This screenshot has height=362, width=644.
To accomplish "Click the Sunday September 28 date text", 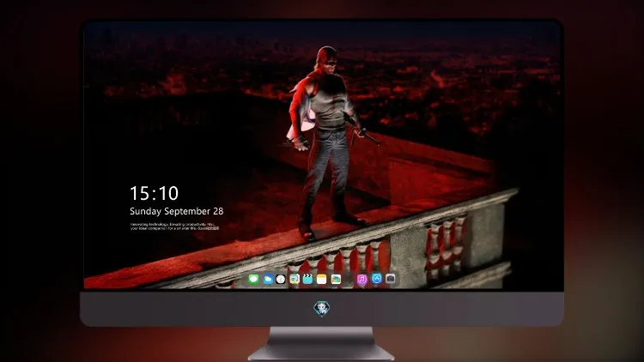I will click(x=177, y=211).
